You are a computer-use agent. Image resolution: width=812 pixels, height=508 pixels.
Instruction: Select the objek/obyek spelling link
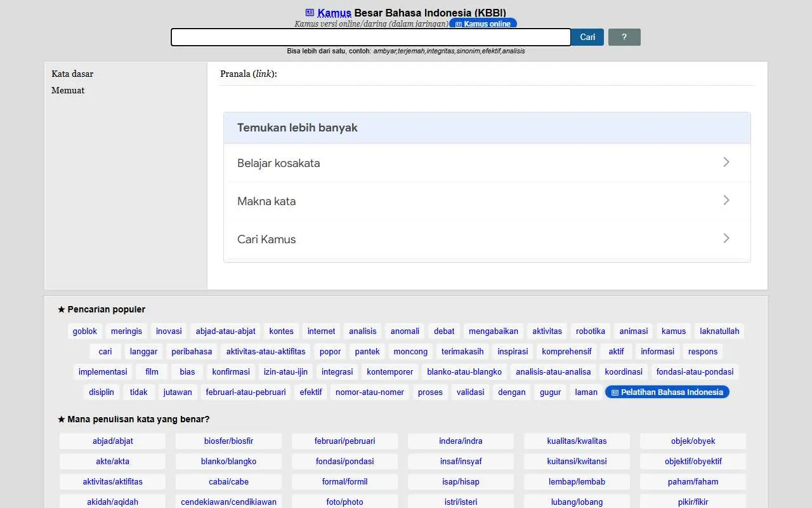[x=693, y=441]
